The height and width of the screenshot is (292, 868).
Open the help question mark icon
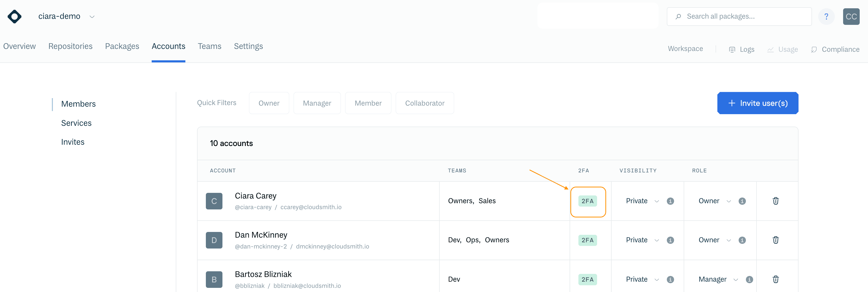(x=826, y=17)
